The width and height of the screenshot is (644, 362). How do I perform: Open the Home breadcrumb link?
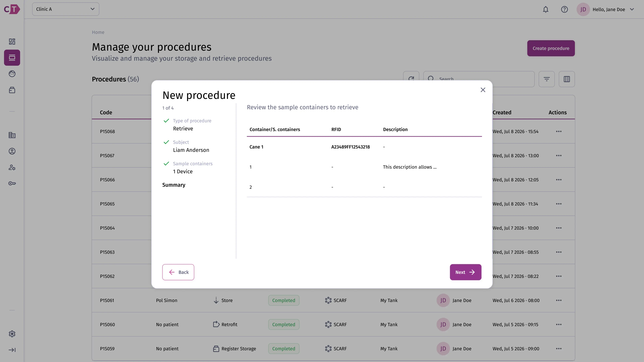point(98,32)
